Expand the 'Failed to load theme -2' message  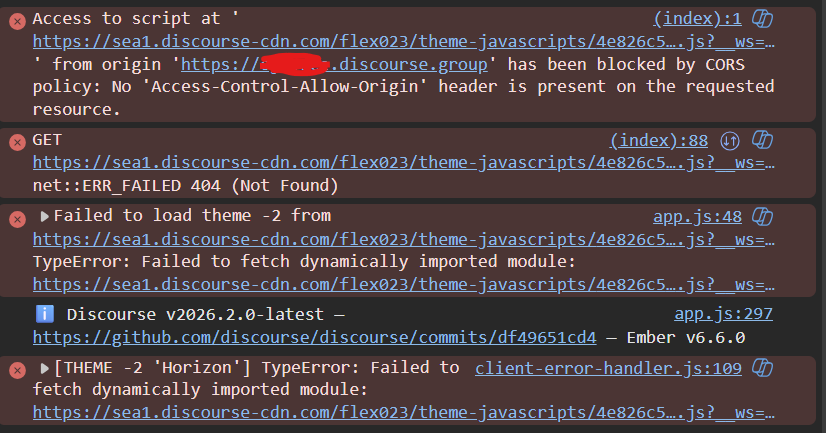point(45,216)
